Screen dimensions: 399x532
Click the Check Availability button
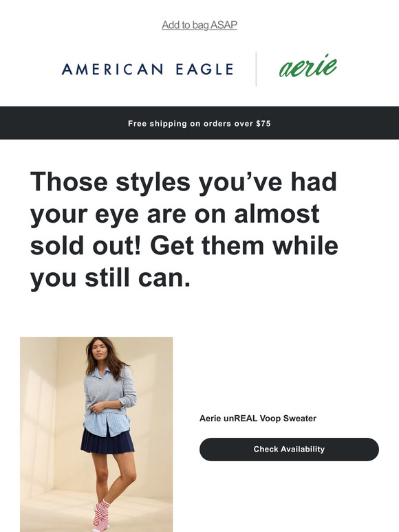tap(289, 450)
